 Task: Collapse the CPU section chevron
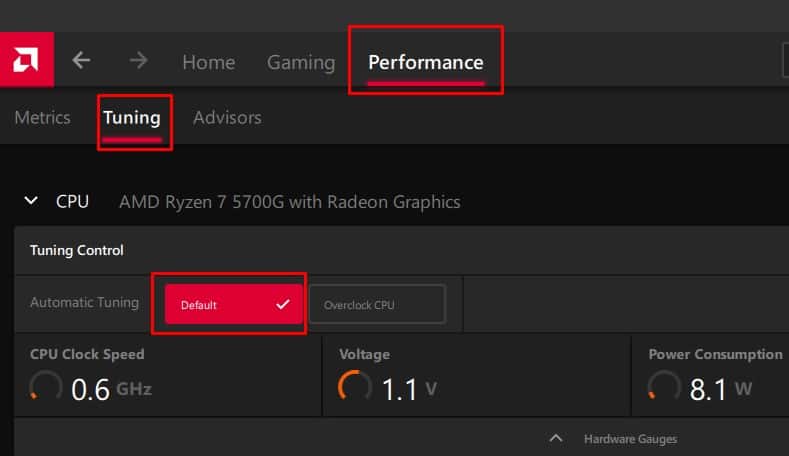click(x=31, y=201)
